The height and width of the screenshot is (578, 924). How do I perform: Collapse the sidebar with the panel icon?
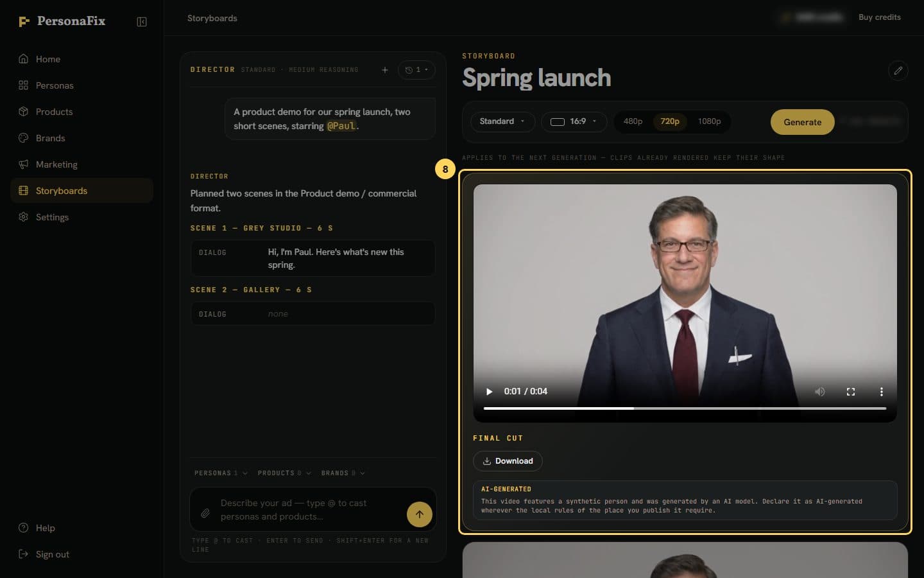pos(142,22)
